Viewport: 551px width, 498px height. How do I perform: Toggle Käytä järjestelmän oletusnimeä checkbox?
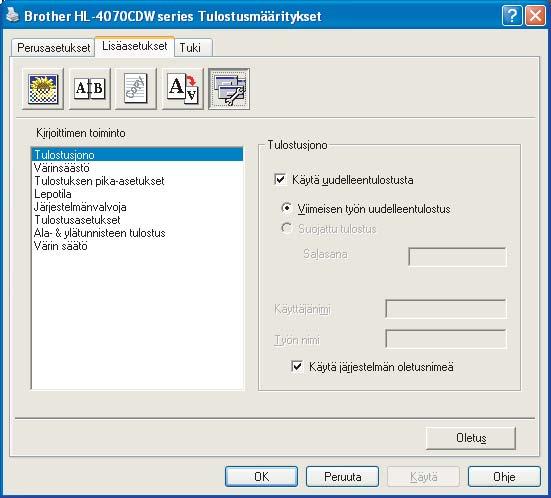(297, 367)
